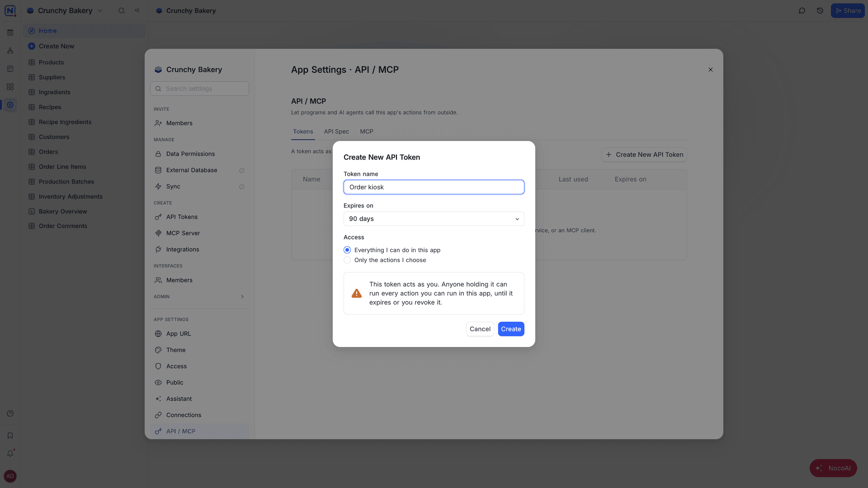Click the relations diagram icon in left rail
This screenshot has width=868, height=488.
click(x=10, y=51)
